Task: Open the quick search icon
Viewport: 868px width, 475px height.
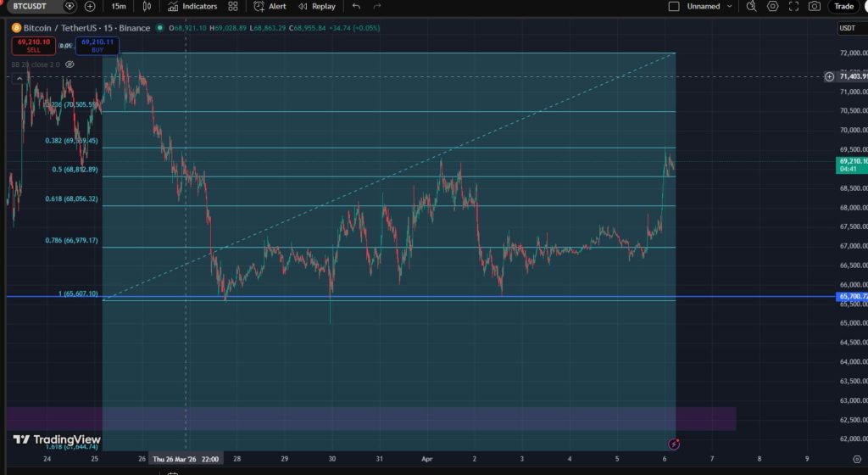Action: tap(751, 6)
